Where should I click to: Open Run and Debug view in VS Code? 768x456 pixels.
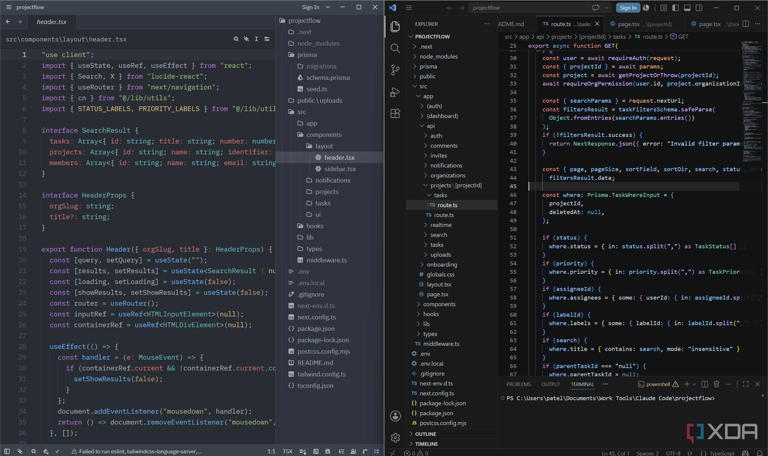pos(395,92)
